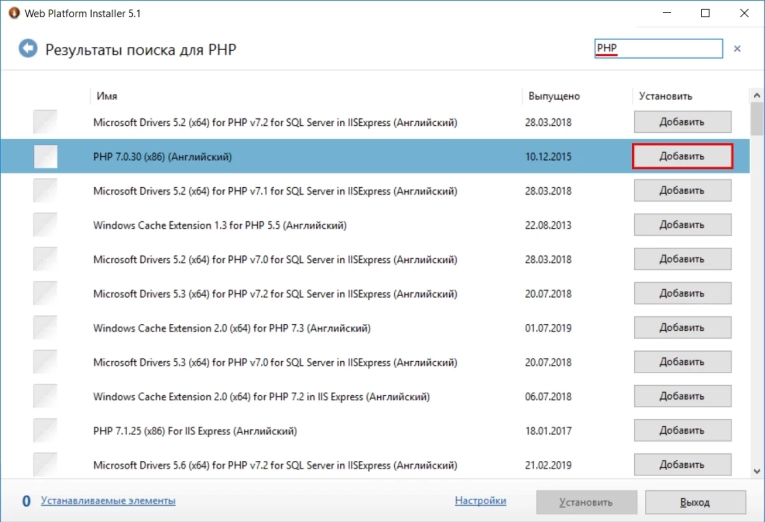Click icon of PHP 7.1.25 (x86) row
Screen dimensions: 765x522
[x=45, y=431]
